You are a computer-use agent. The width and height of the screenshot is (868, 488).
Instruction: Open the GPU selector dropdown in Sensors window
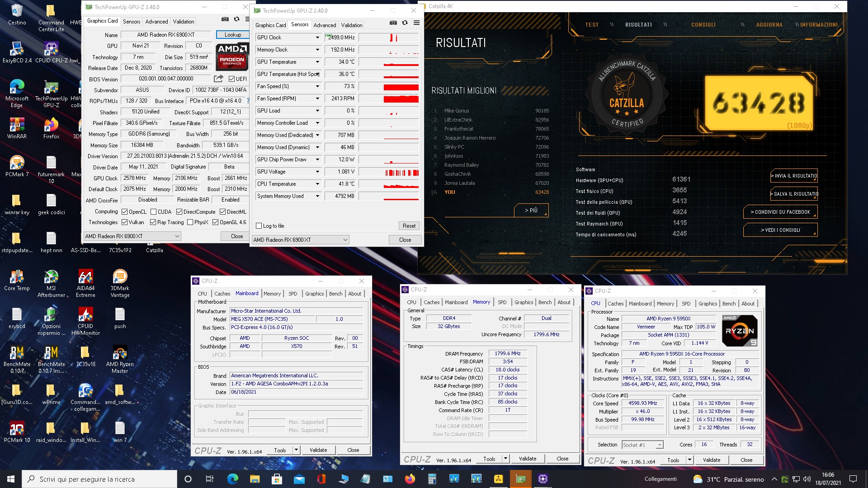(x=300, y=239)
